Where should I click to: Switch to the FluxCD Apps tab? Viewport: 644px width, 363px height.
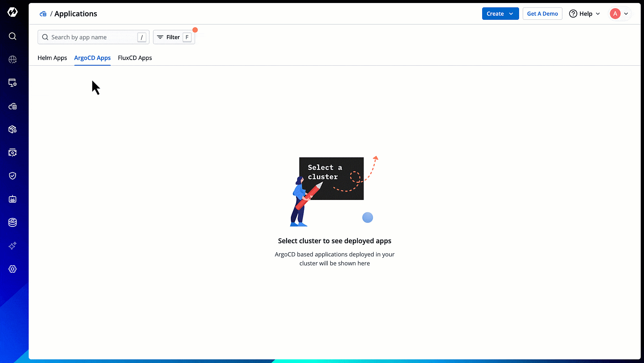coord(135,58)
